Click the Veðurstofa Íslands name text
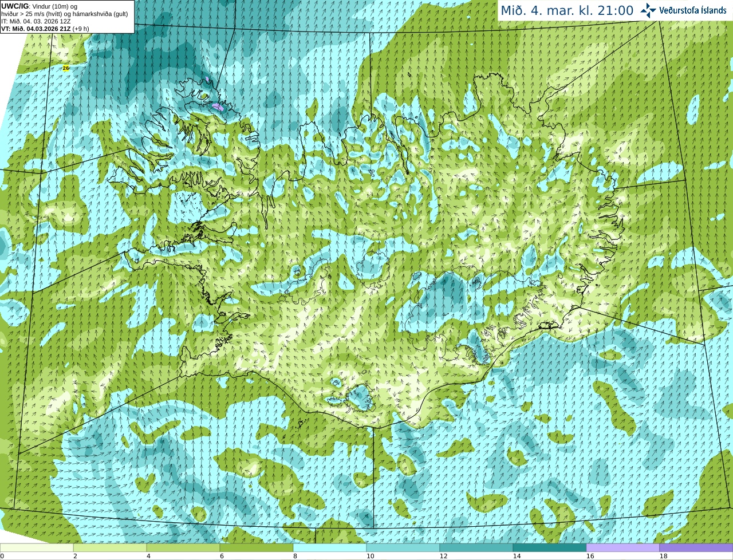This screenshot has height=560, width=733. coord(692,10)
